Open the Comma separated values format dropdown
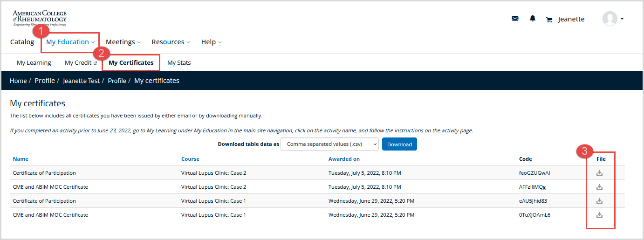Screen dimensions: 644x240 [330, 144]
